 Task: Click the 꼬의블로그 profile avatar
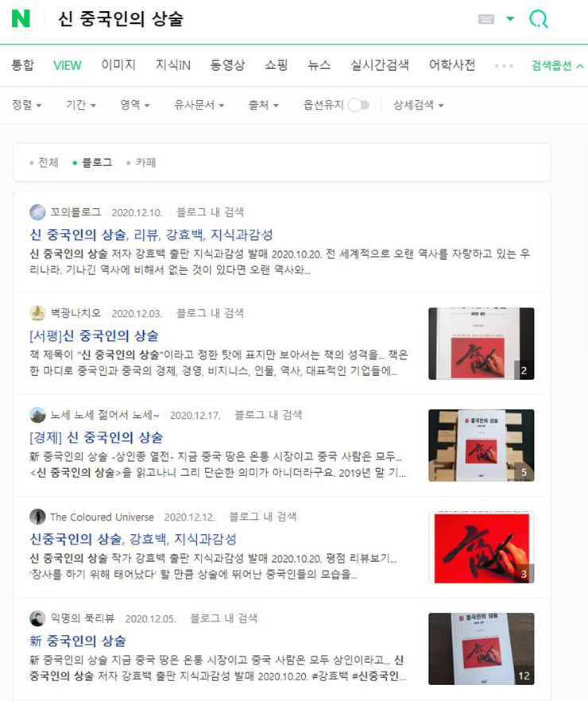pyautogui.click(x=37, y=212)
